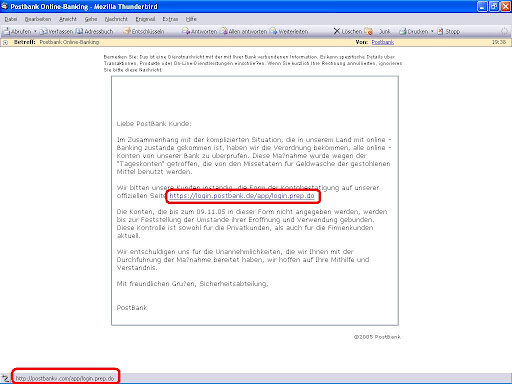
Task: Click the Drucken print button
Action: (x=414, y=31)
